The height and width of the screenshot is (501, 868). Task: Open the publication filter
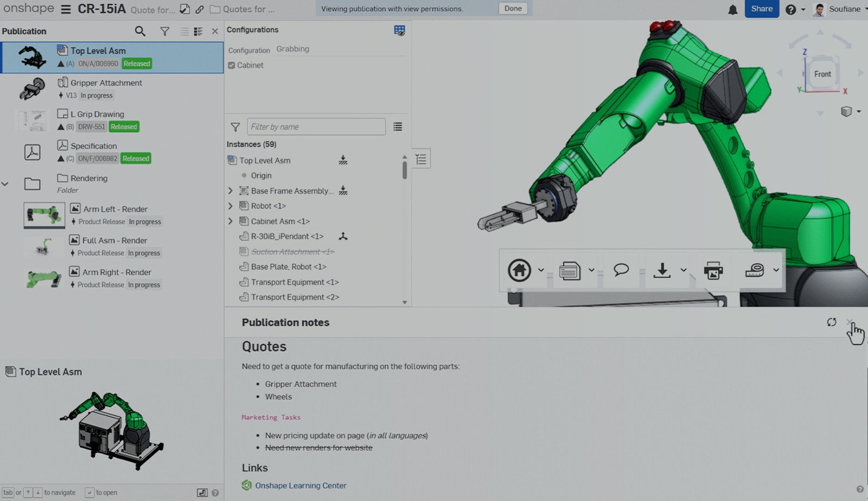pos(164,31)
